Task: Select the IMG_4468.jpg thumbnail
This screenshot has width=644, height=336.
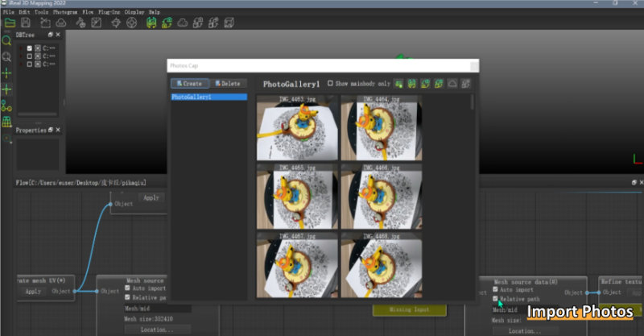Action: pyautogui.click(x=382, y=265)
